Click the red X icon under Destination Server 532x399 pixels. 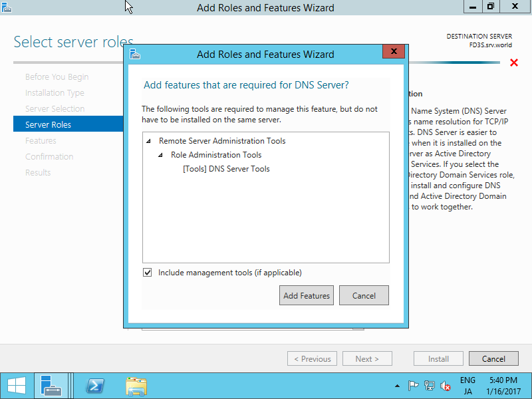point(513,63)
